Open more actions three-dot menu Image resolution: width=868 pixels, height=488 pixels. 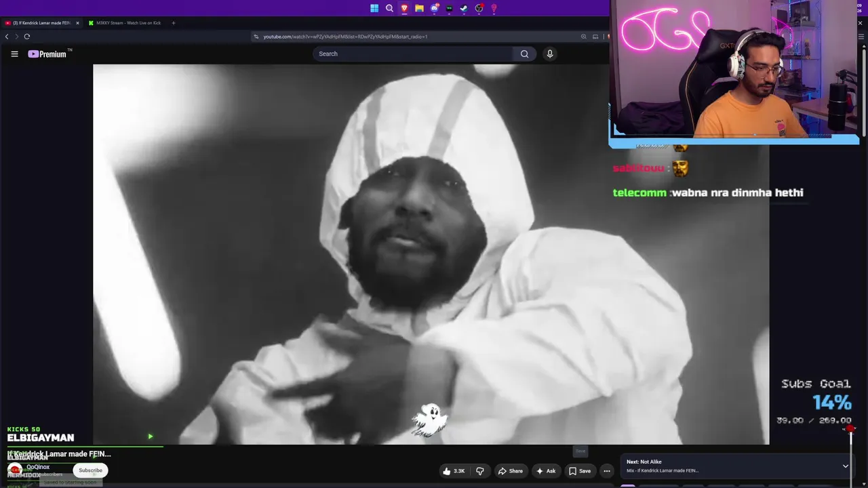(607, 471)
